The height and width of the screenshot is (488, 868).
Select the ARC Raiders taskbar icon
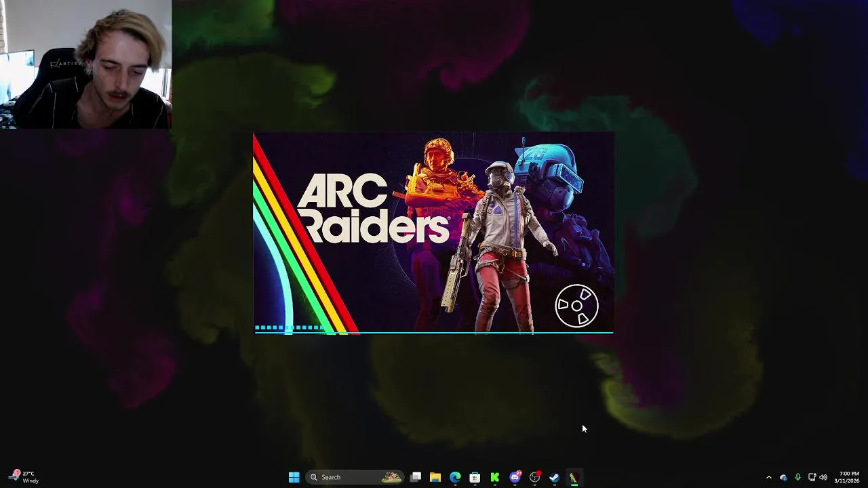point(574,477)
